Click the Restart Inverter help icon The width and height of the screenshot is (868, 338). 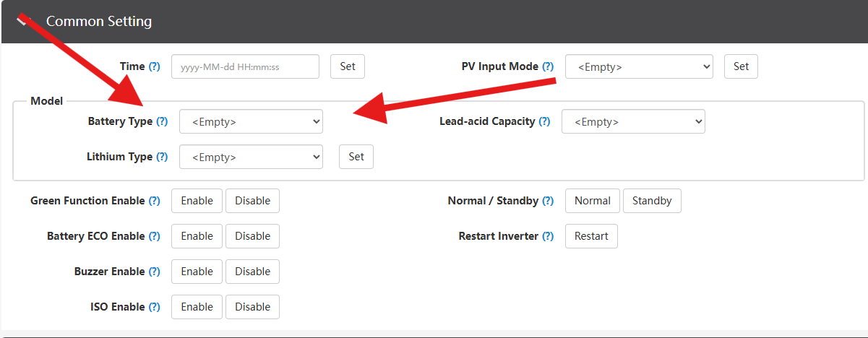[548, 236]
